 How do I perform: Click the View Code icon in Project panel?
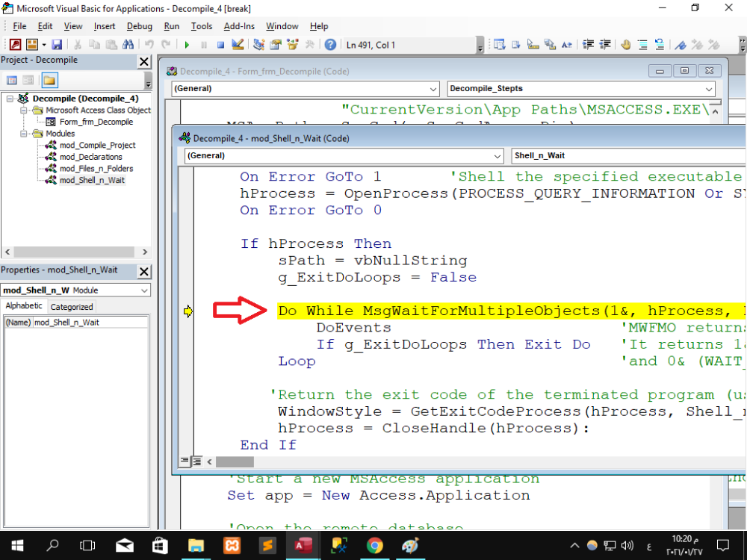12,80
